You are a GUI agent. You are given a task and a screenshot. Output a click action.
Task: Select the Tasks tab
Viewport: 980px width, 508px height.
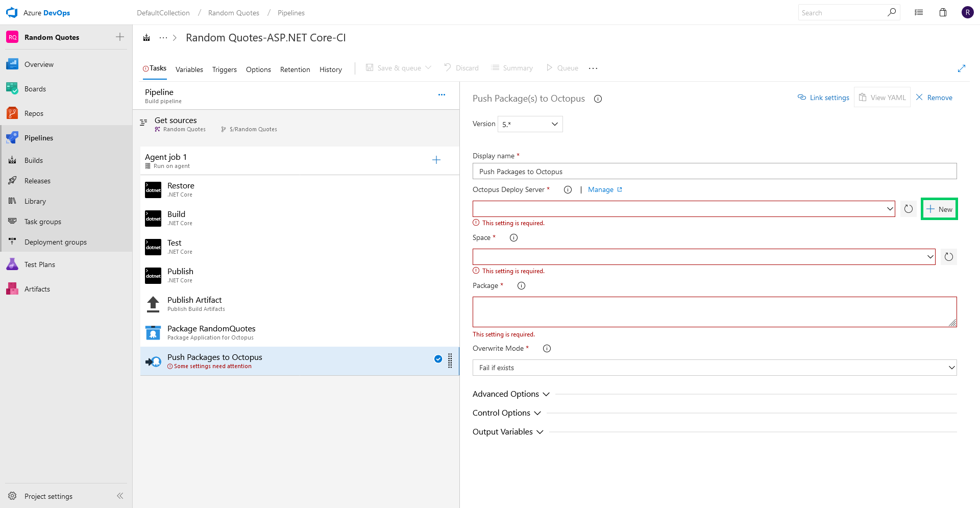click(x=155, y=68)
